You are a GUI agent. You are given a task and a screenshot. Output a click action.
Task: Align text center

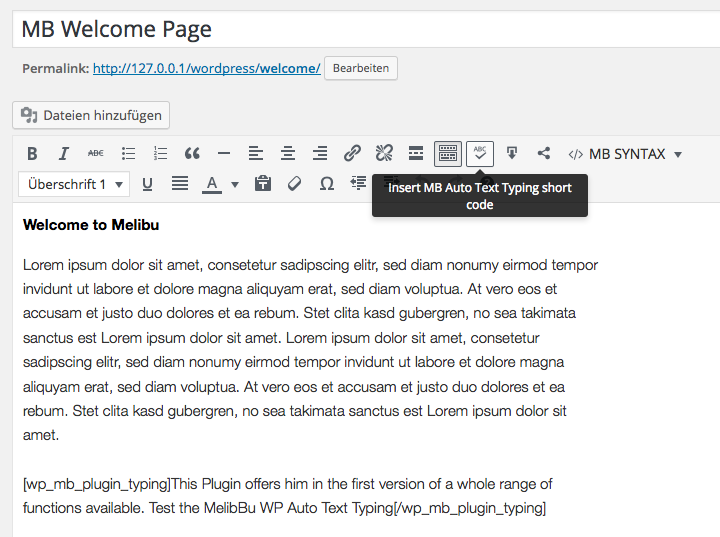[x=288, y=153]
